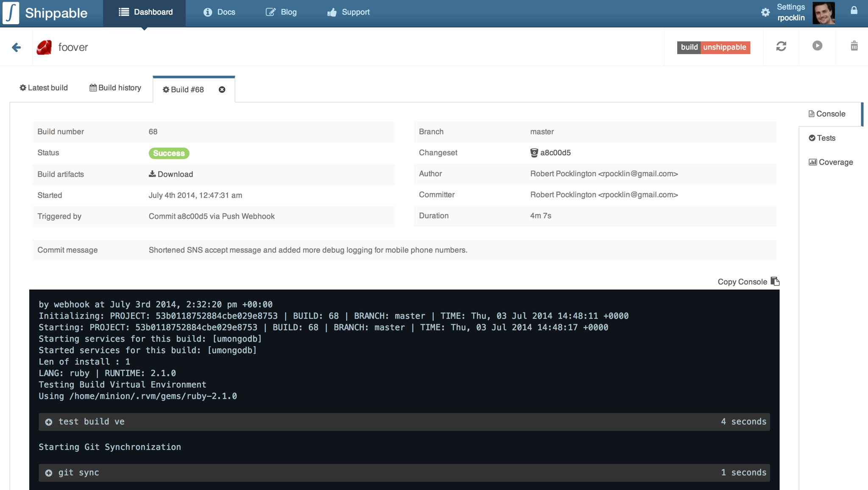Click the lock icon in top bar

pyautogui.click(x=854, y=11)
